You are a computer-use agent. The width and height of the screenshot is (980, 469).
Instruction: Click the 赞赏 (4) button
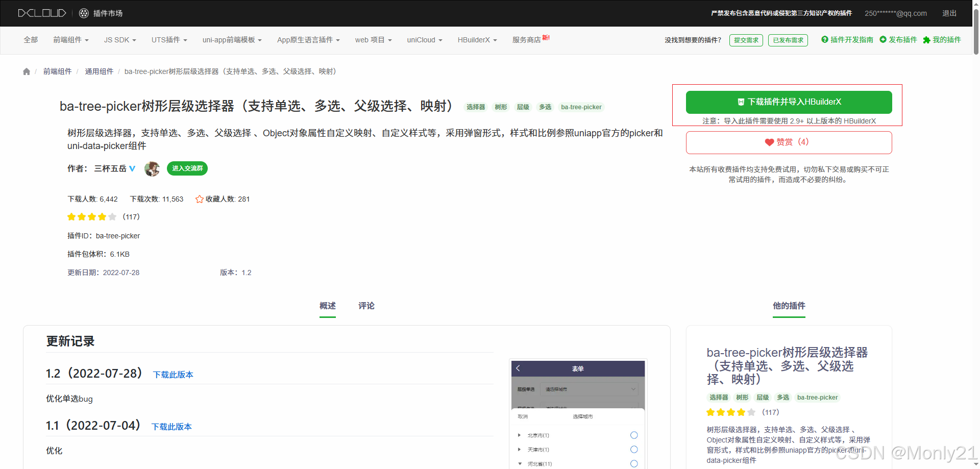[x=789, y=142]
